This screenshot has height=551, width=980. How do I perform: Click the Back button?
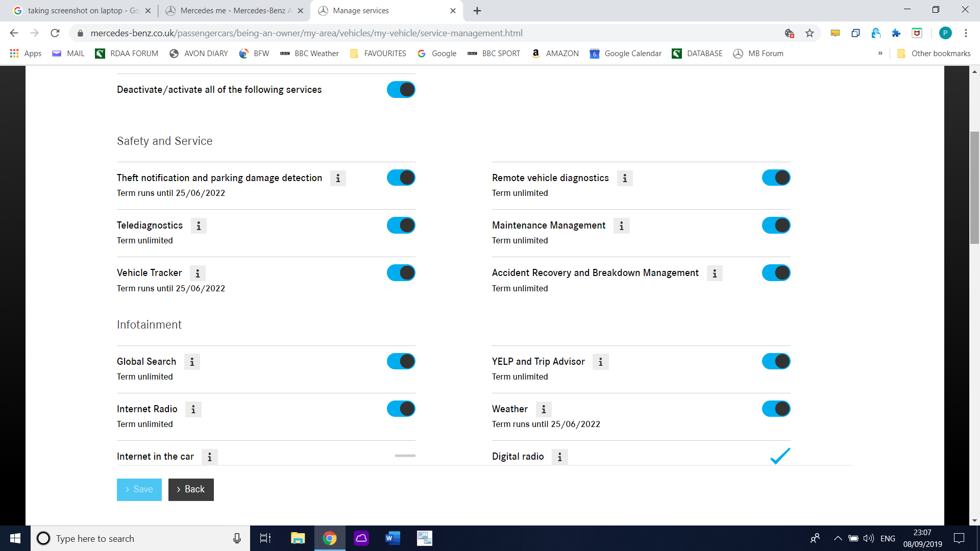point(191,490)
